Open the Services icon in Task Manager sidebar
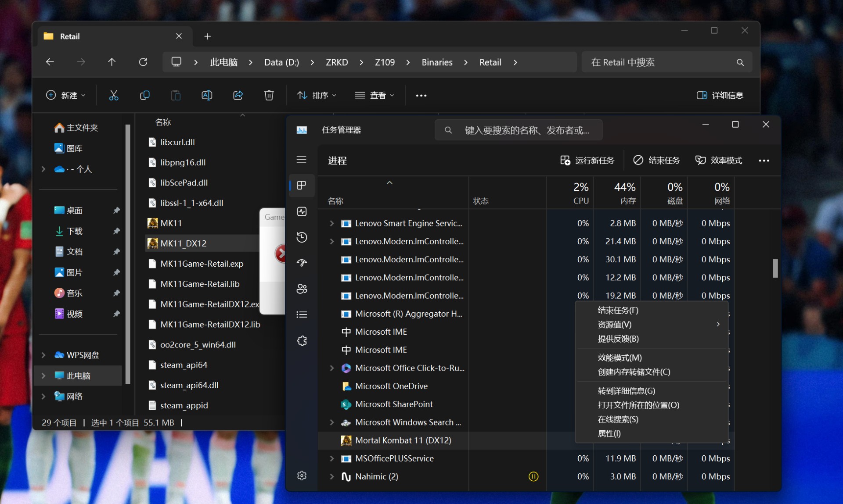843x504 pixels. tap(302, 341)
